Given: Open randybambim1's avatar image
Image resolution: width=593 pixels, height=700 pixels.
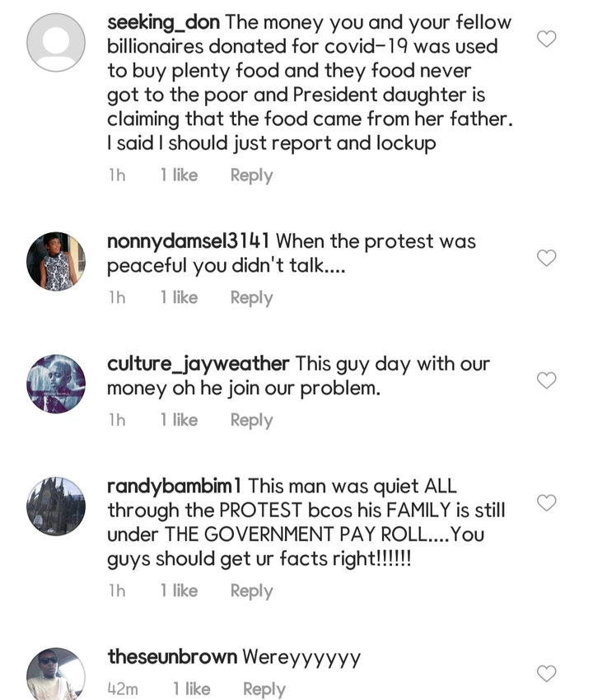Looking at the screenshot, I should click(56, 506).
